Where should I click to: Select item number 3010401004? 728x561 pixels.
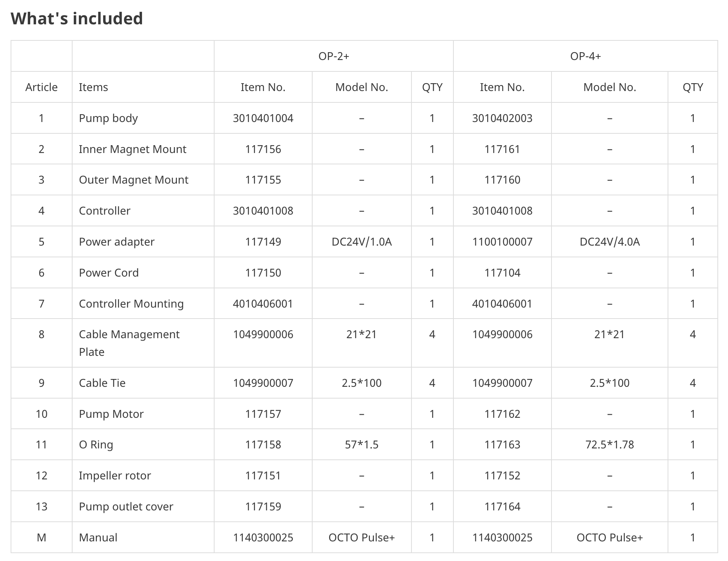pyautogui.click(x=263, y=118)
